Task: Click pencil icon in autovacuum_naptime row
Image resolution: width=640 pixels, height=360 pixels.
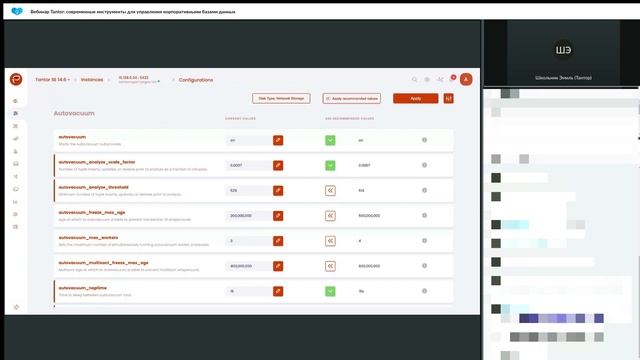Action: tap(278, 291)
